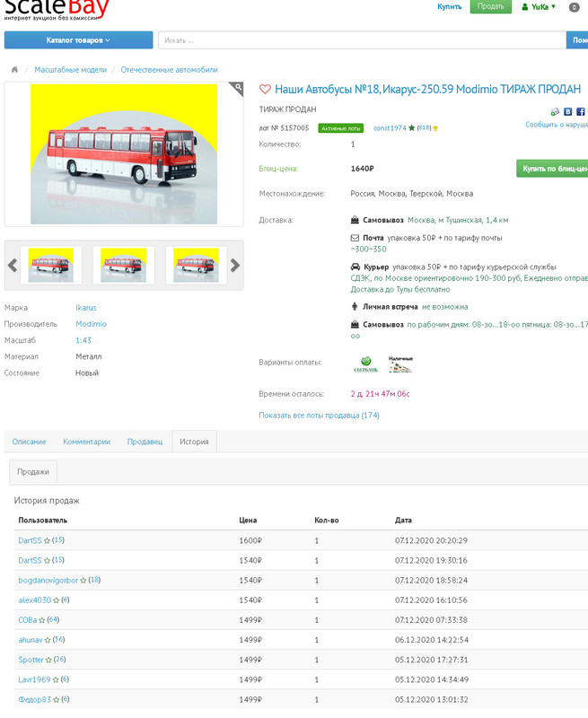Open user bogdanovigorbor profile

(48, 580)
